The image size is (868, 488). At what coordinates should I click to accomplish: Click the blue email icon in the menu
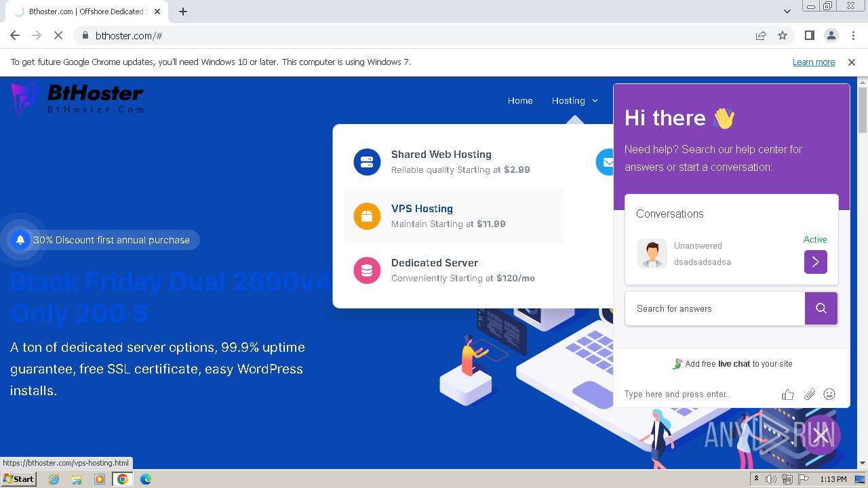tap(606, 162)
